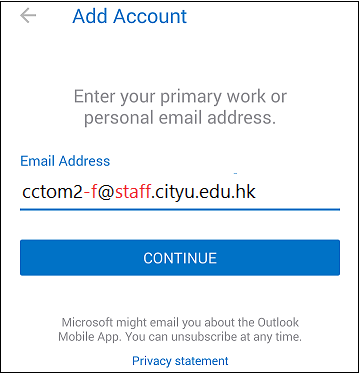Click the red 'staff' text in email

pyautogui.click(x=133, y=192)
